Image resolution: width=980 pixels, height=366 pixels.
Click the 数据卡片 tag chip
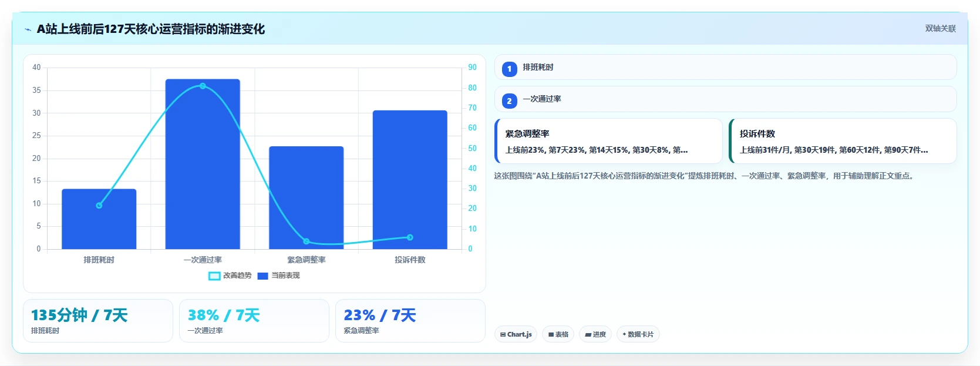pyautogui.click(x=638, y=334)
